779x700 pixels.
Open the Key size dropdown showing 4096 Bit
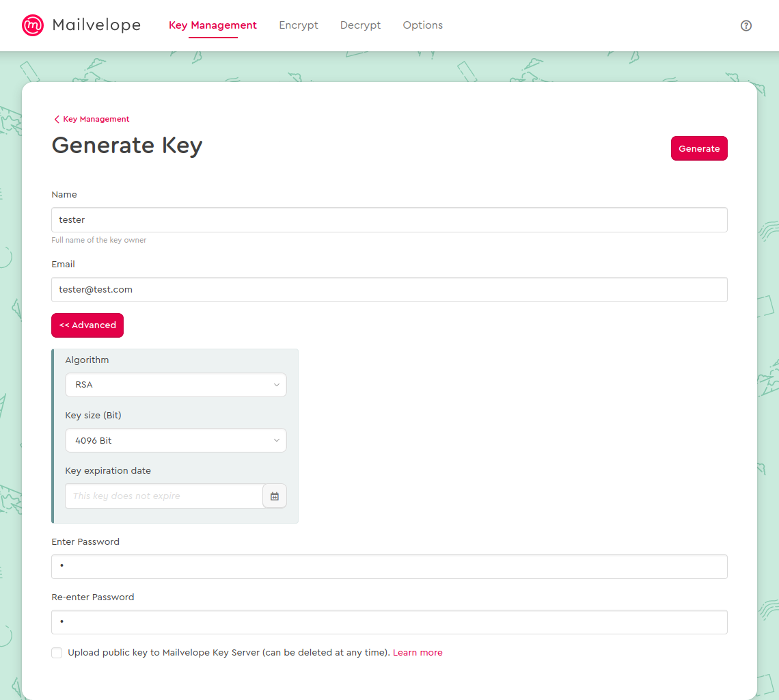176,440
